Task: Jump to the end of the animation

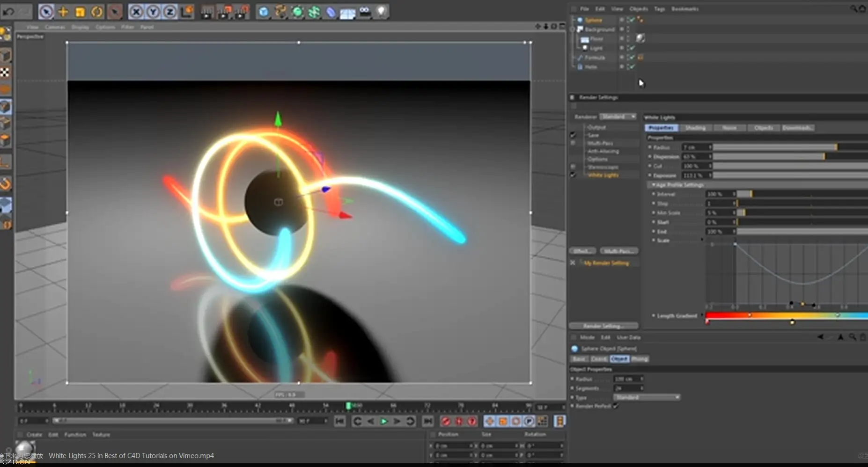Action: click(428, 421)
